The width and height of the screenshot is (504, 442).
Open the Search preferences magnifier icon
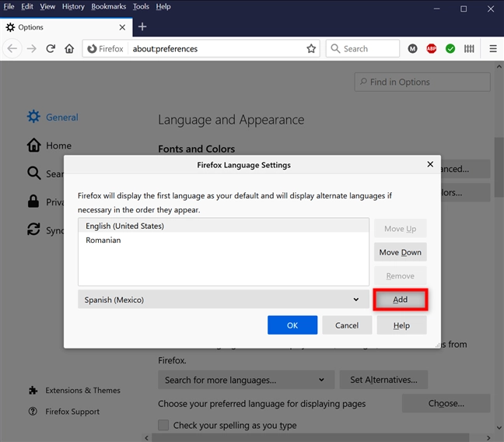pos(33,173)
